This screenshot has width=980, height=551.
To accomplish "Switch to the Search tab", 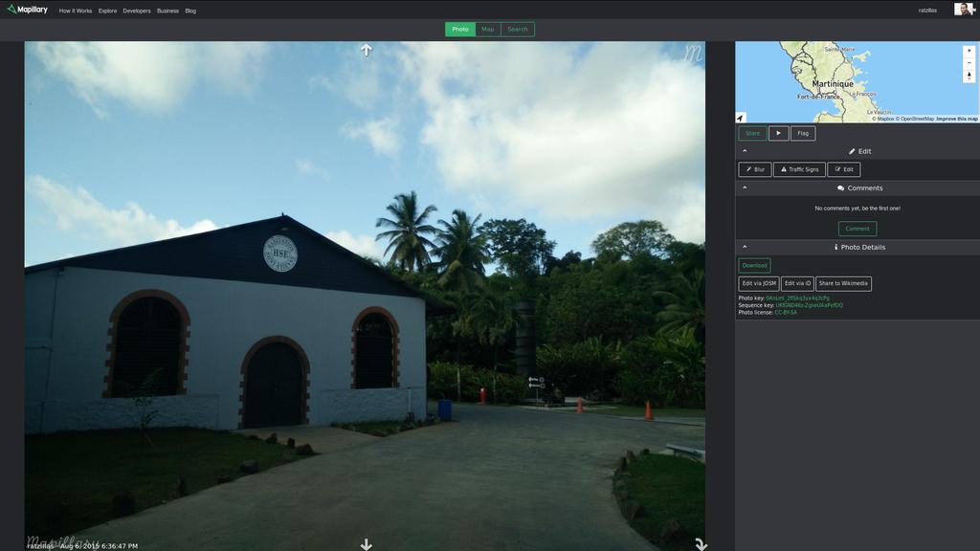I will point(518,30).
